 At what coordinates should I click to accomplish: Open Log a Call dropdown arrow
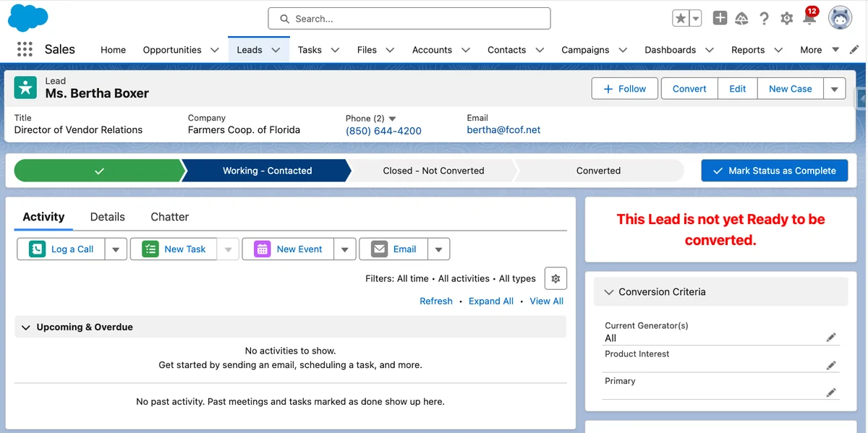116,249
